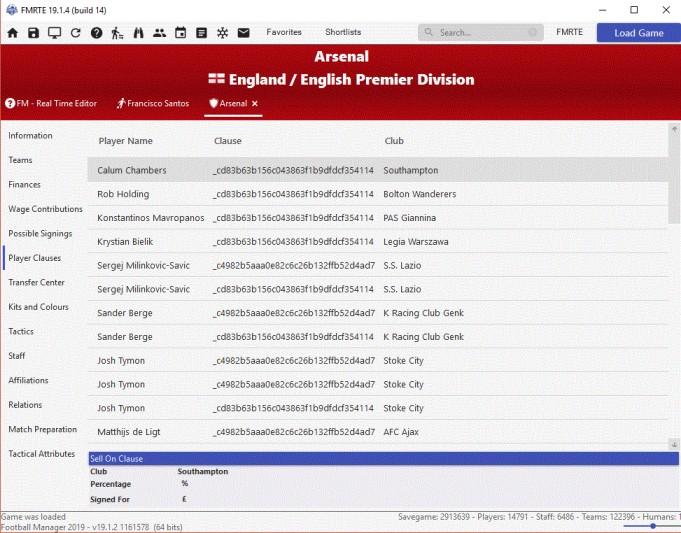This screenshot has width=681, height=533.
Task: Click the monitor display icon
Action: (54, 33)
